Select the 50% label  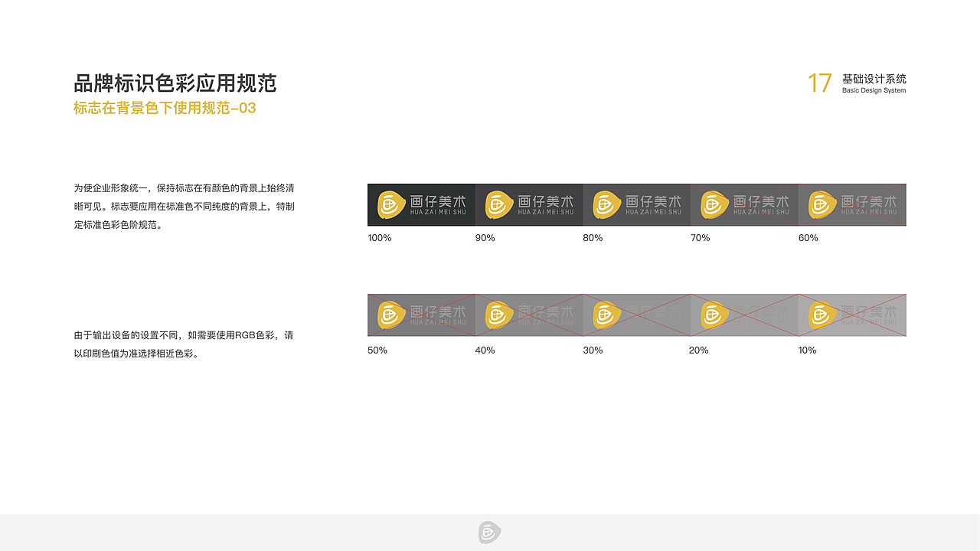(x=377, y=350)
